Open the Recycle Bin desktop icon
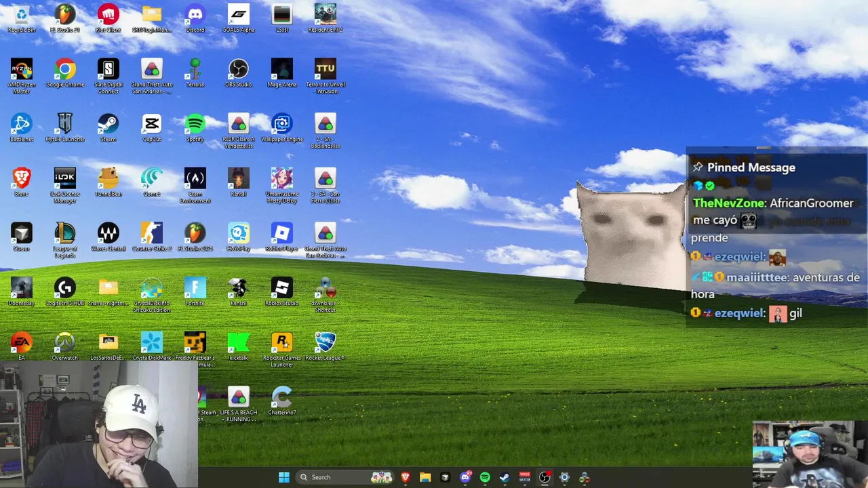 click(22, 18)
